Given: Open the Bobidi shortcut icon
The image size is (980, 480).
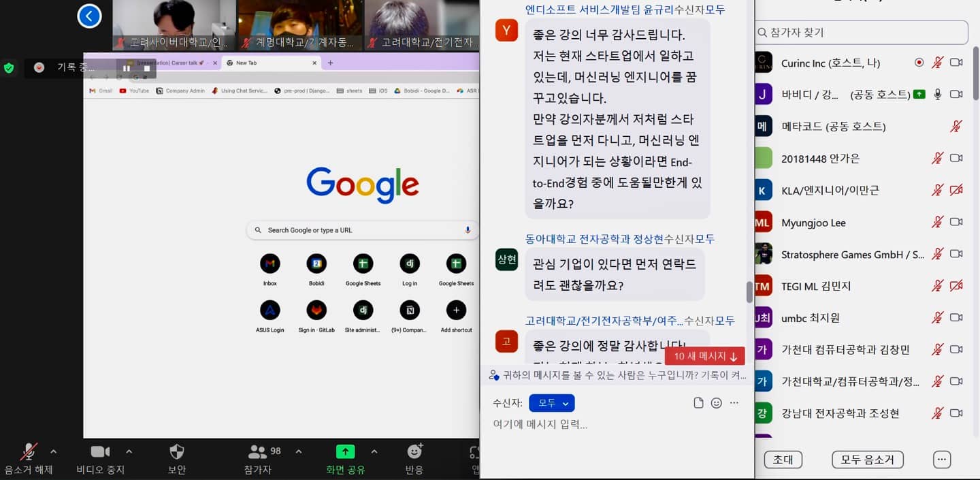Looking at the screenshot, I should tap(316, 263).
